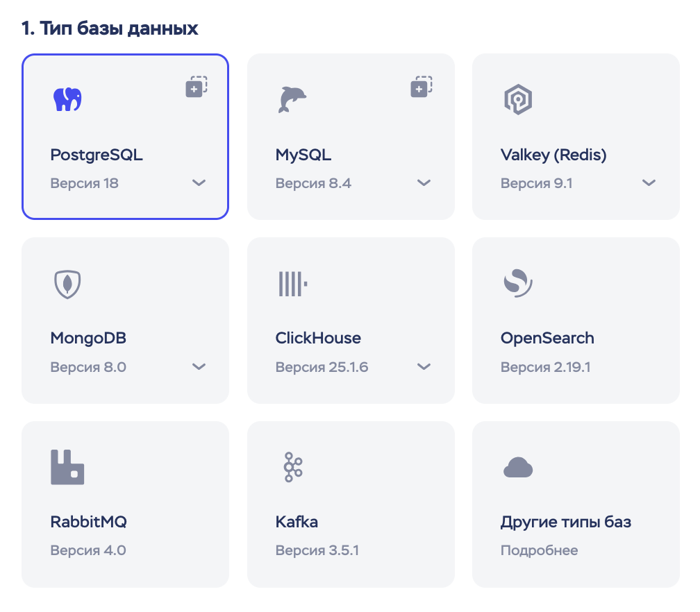Choose the RabbitMQ database type card
The height and width of the screenshot is (612, 700).
(126, 504)
